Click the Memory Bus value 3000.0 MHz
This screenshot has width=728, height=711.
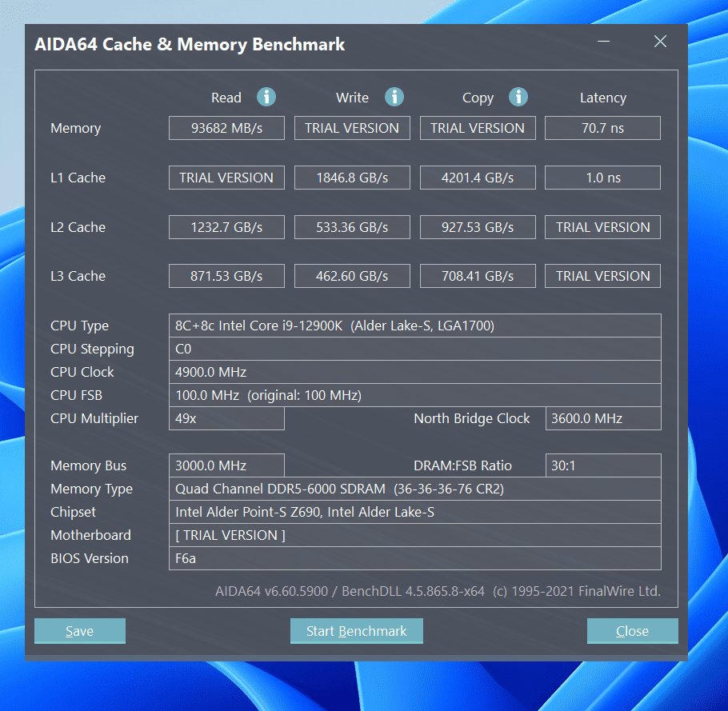point(226,465)
